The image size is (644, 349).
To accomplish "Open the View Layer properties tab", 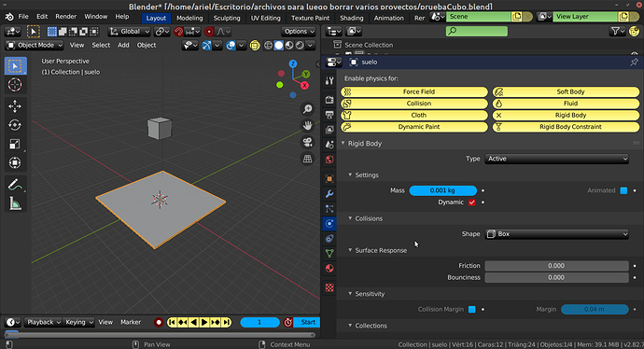I will pos(329,130).
